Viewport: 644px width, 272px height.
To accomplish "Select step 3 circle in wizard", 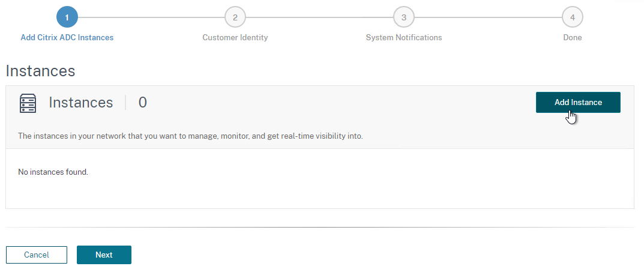I will pos(404,17).
